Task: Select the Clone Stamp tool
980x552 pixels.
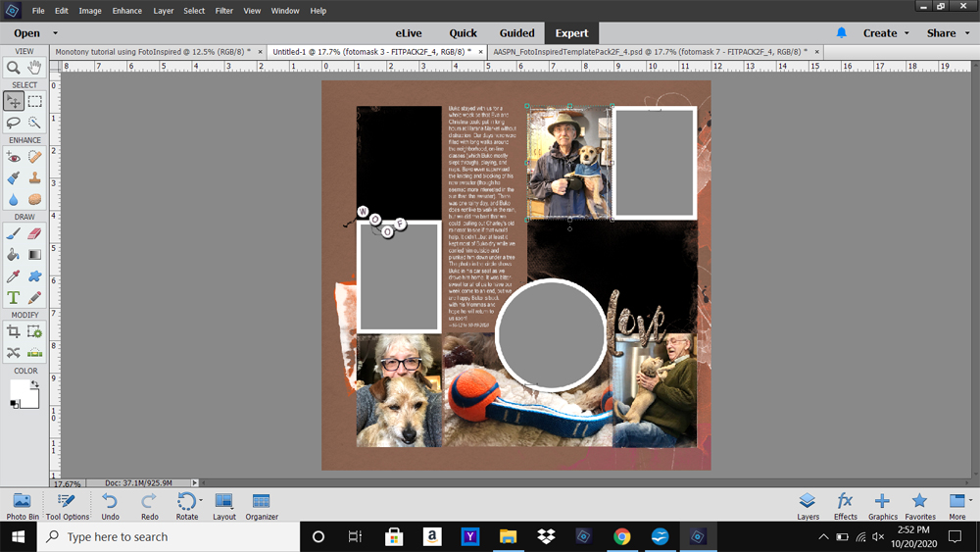Action: pyautogui.click(x=35, y=177)
